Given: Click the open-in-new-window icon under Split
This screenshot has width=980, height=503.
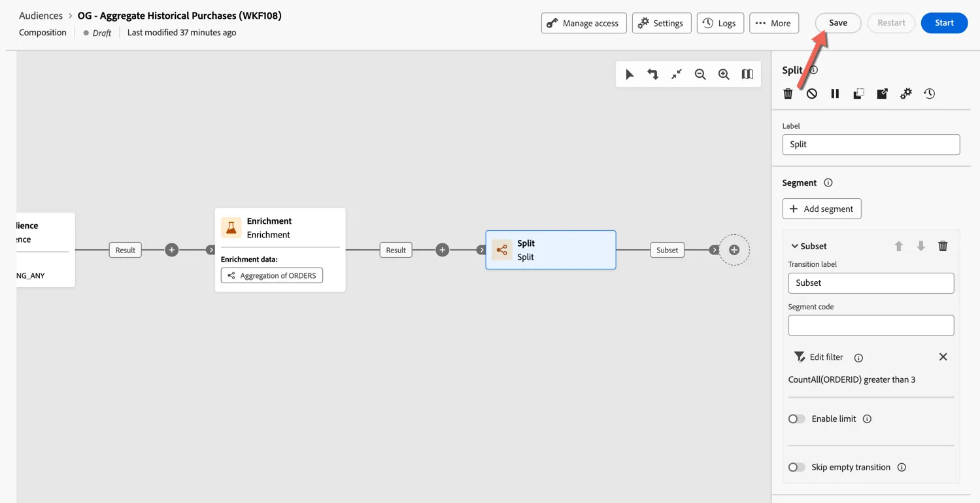Looking at the screenshot, I should [x=882, y=94].
